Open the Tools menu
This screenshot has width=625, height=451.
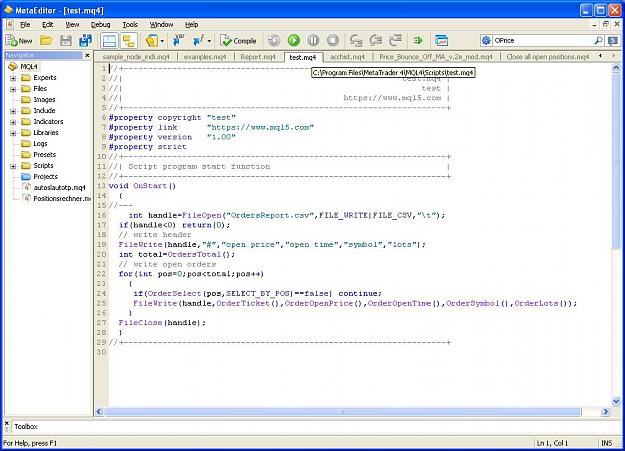tap(130, 25)
